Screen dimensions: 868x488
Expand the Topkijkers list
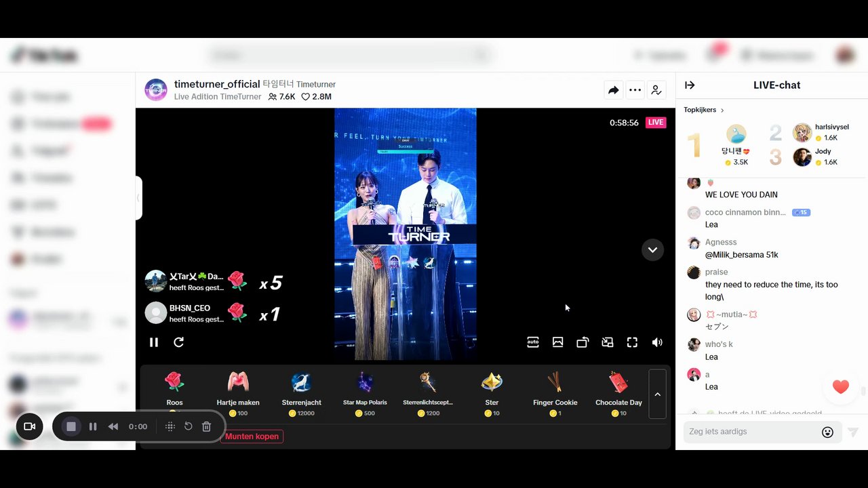(x=704, y=110)
